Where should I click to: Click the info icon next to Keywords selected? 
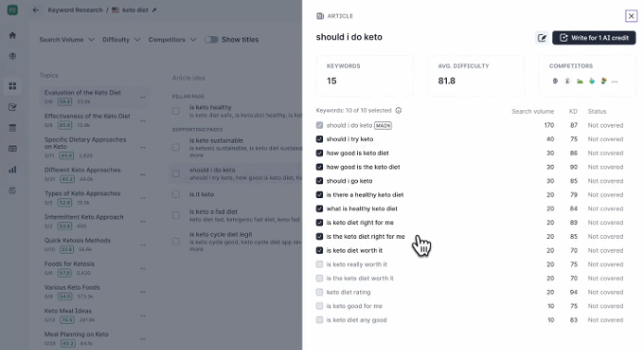pos(399,110)
